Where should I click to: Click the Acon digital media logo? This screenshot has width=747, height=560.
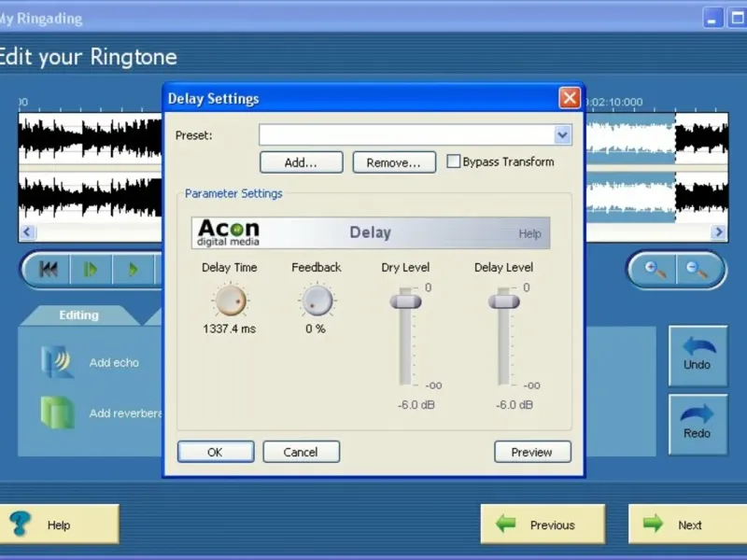coord(229,232)
